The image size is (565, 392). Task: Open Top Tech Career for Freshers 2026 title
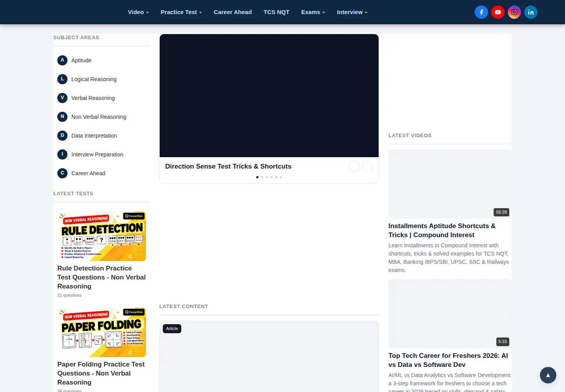(448, 360)
